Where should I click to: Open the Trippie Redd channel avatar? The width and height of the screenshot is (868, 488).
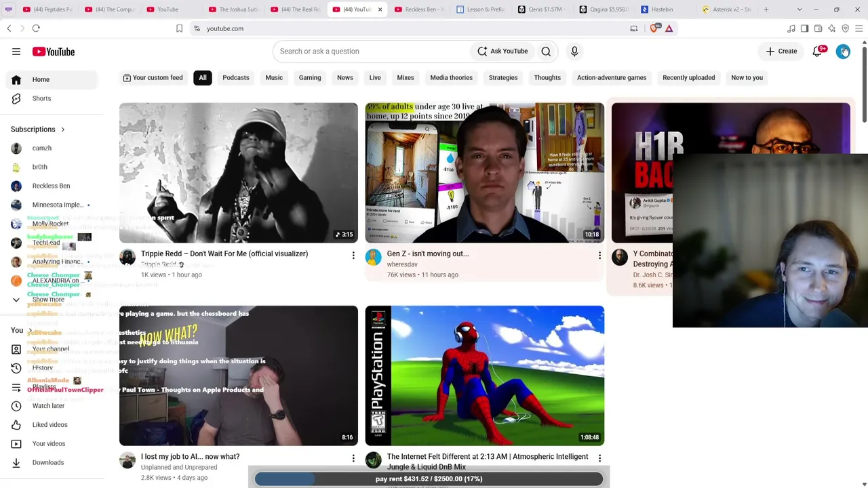(x=127, y=257)
